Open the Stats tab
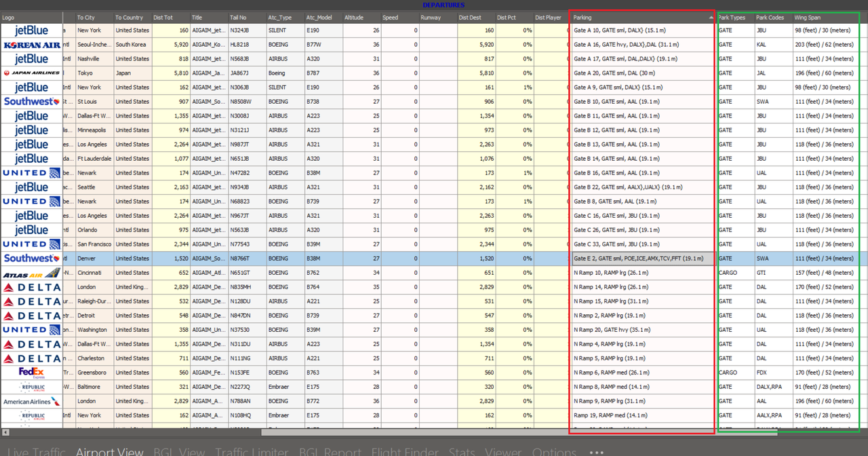The height and width of the screenshot is (456, 868). [x=462, y=451]
